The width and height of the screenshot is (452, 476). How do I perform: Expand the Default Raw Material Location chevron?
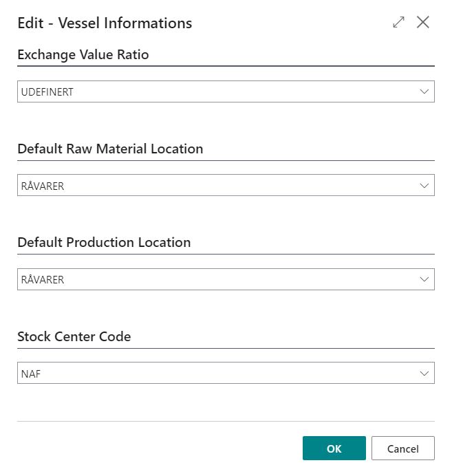coord(424,186)
